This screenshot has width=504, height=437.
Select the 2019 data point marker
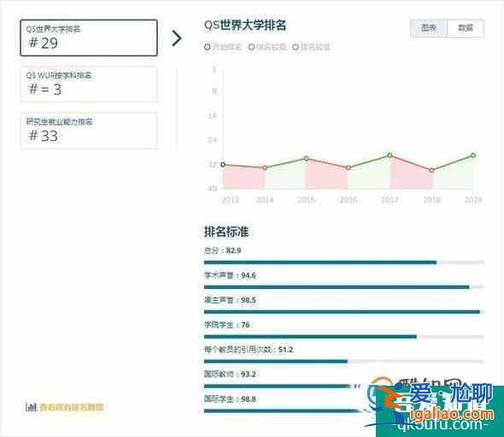click(x=473, y=156)
